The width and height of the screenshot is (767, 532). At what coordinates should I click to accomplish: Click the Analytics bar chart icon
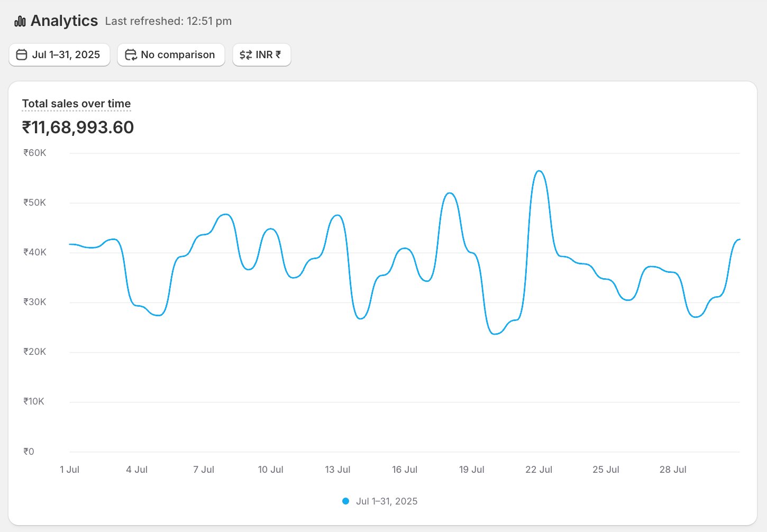tap(20, 21)
